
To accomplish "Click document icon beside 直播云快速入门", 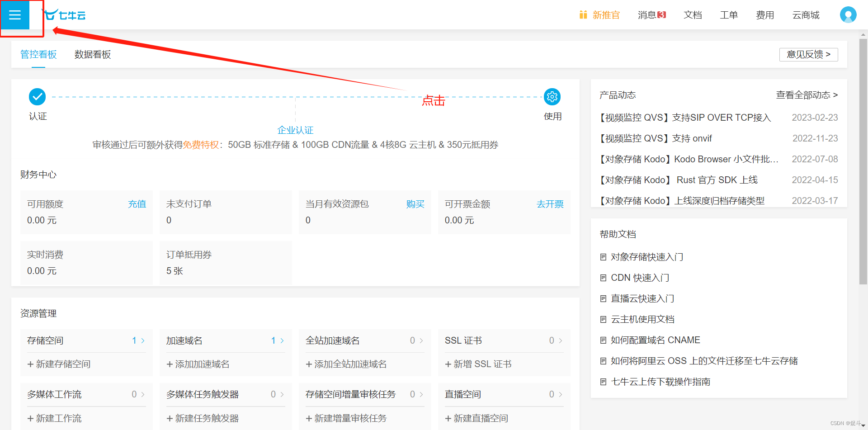I will [603, 299].
